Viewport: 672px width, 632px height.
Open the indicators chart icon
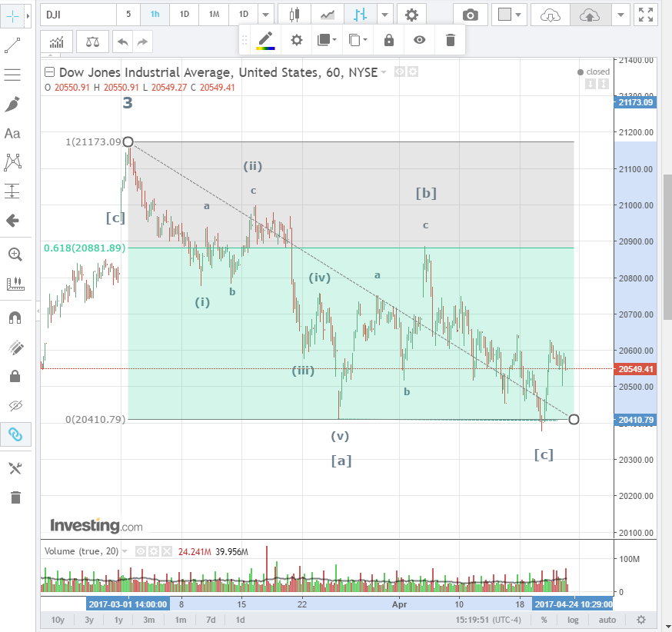(x=57, y=42)
